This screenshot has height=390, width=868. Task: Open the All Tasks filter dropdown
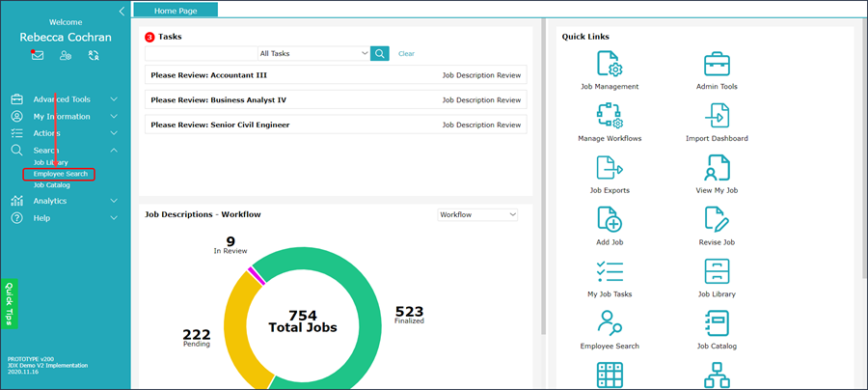coord(313,53)
